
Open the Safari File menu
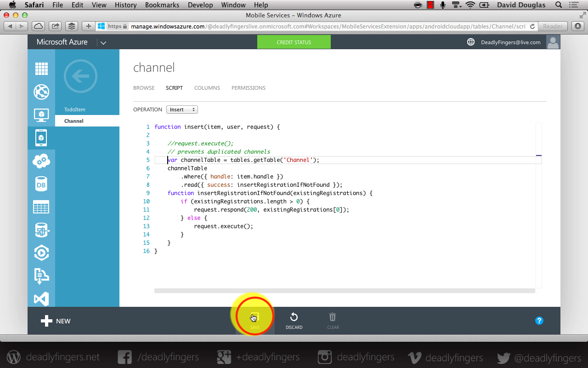tap(58, 5)
